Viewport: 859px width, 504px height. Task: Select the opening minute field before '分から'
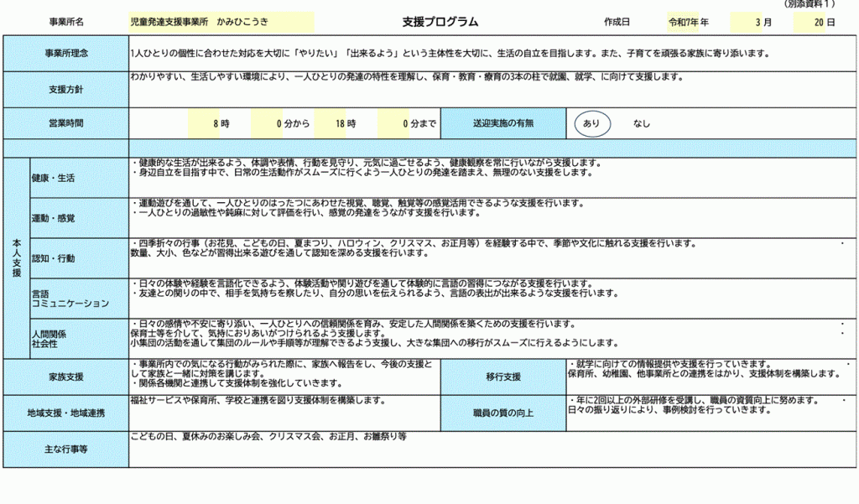pos(267,123)
